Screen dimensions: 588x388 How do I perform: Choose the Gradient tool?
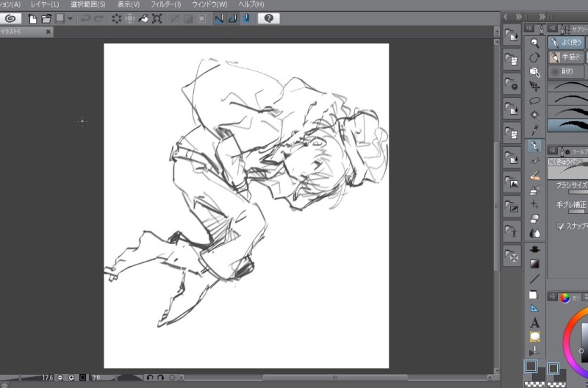pyautogui.click(x=534, y=263)
